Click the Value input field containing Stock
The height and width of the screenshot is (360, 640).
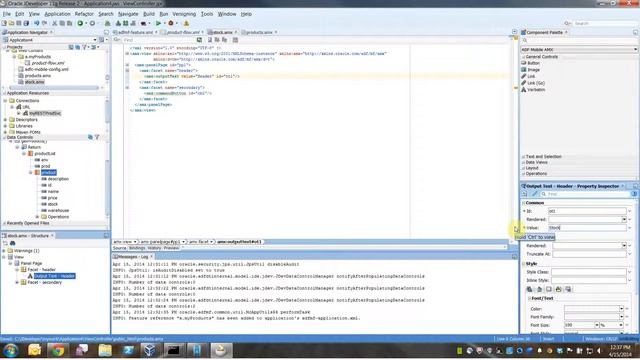[587, 228]
